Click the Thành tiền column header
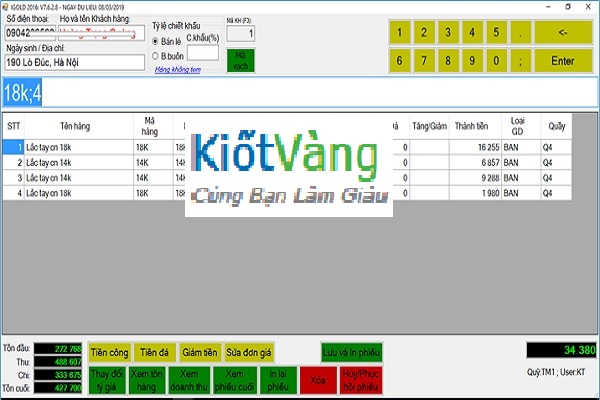The width and height of the screenshot is (600, 400). coord(475,126)
